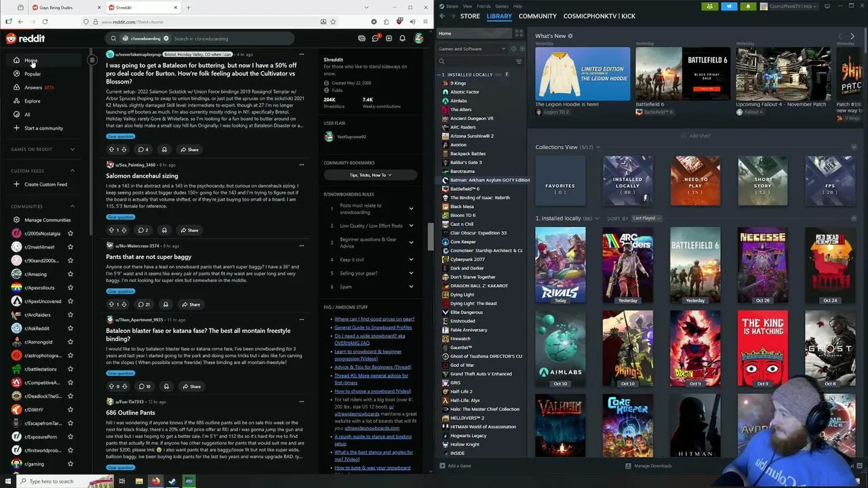This screenshot has height=488, width=868.
Task: Click Steam library recent clock filter icon
Action: [x=513, y=49]
